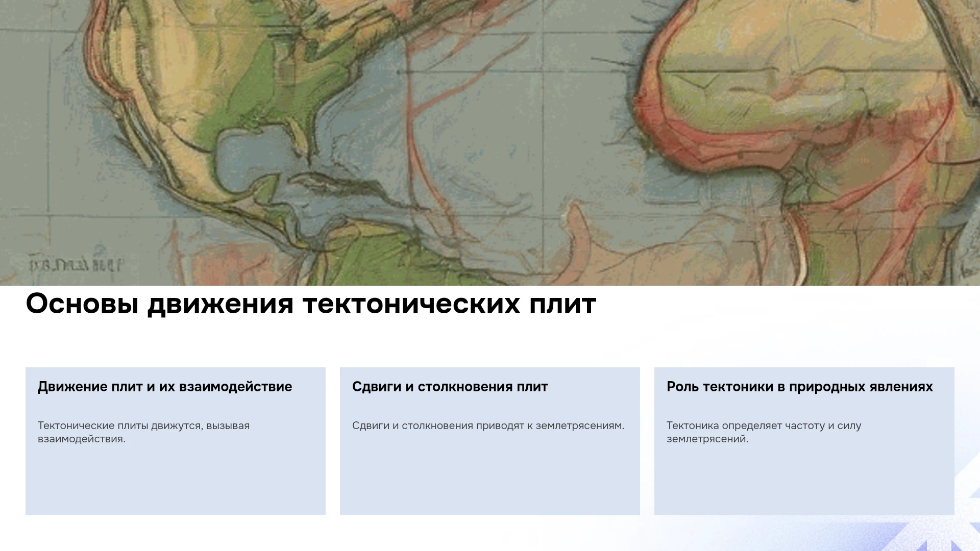Click the scribbled signature text on the map

[x=76, y=265]
